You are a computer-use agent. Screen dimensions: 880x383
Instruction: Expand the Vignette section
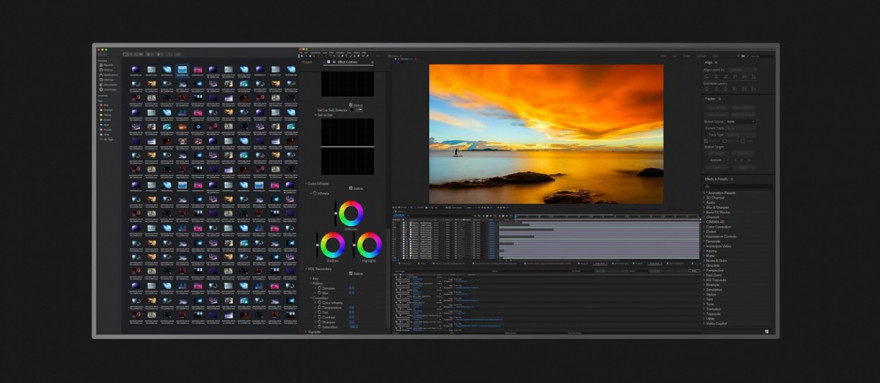(306, 332)
